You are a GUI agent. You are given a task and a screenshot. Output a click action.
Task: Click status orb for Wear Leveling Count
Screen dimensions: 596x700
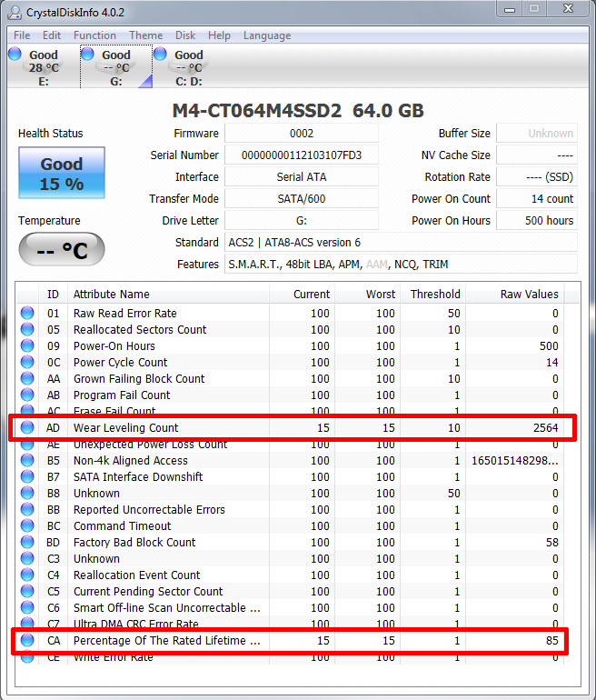tap(27, 427)
